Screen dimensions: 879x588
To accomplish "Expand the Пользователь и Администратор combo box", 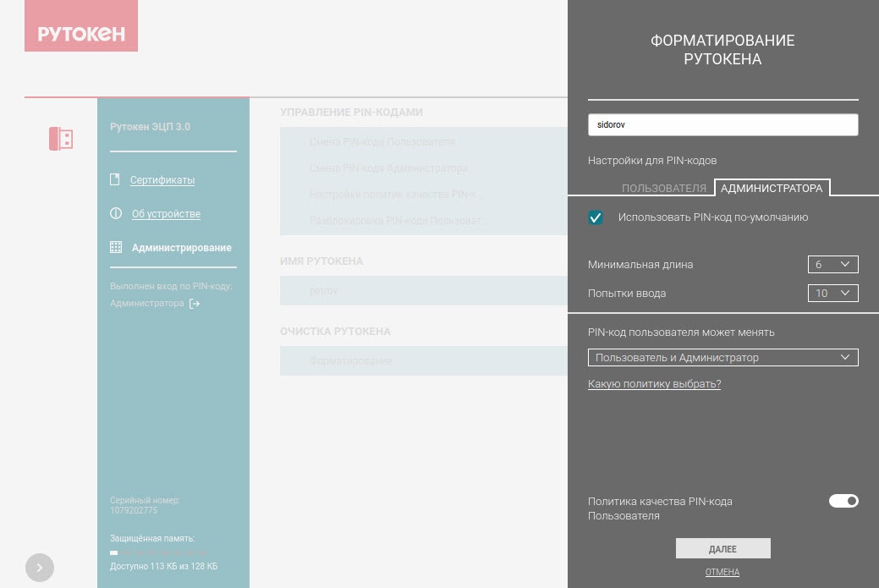I will pos(722,358).
